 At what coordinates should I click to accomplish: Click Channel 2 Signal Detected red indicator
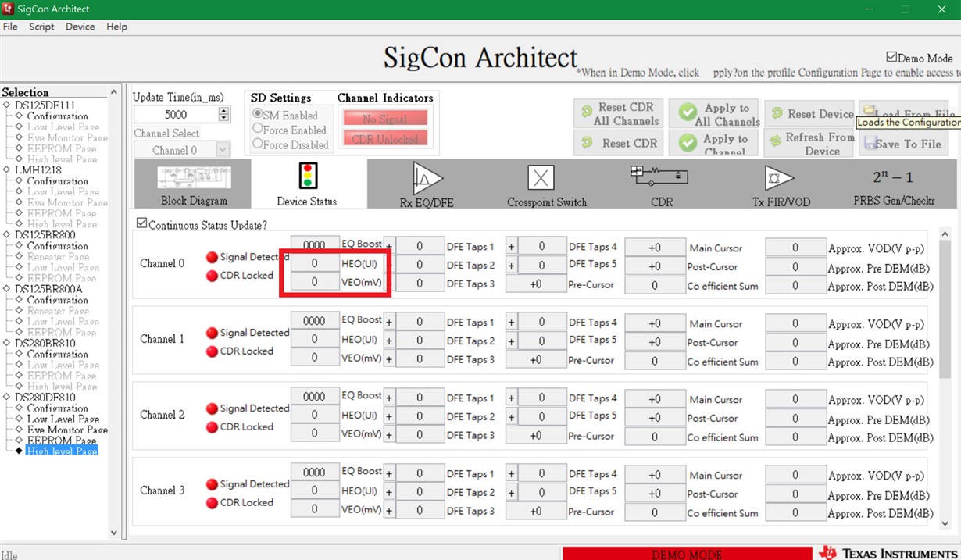212,408
